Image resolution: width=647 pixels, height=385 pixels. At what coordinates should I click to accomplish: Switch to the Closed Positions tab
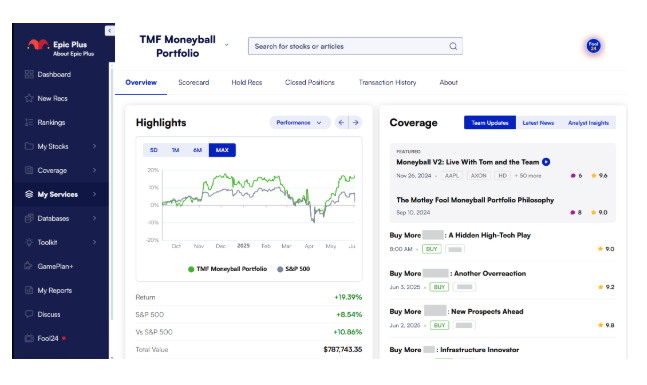[x=309, y=83]
